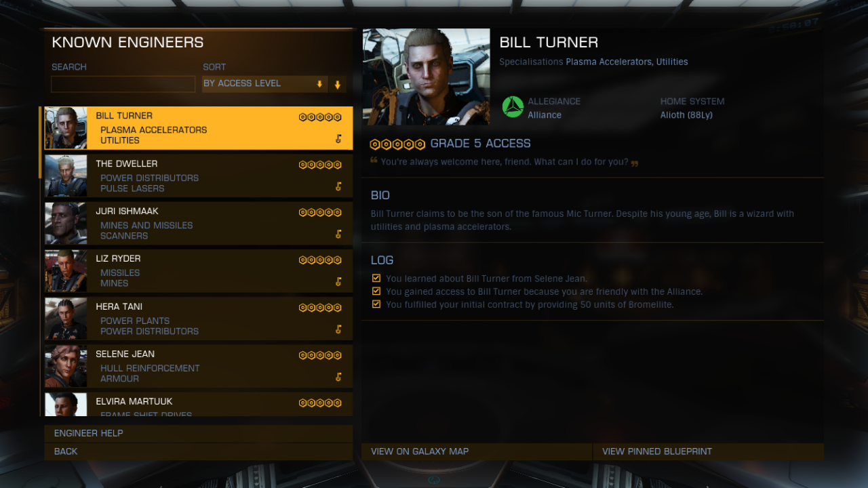Viewport: 868px width, 488px height.
Task: Click Selene Jean's workshop key icon
Action: 338,377
